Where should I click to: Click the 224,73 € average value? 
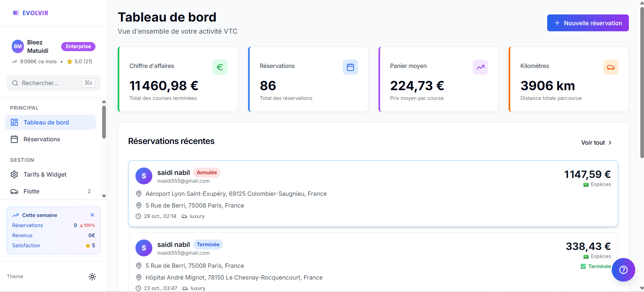click(417, 86)
